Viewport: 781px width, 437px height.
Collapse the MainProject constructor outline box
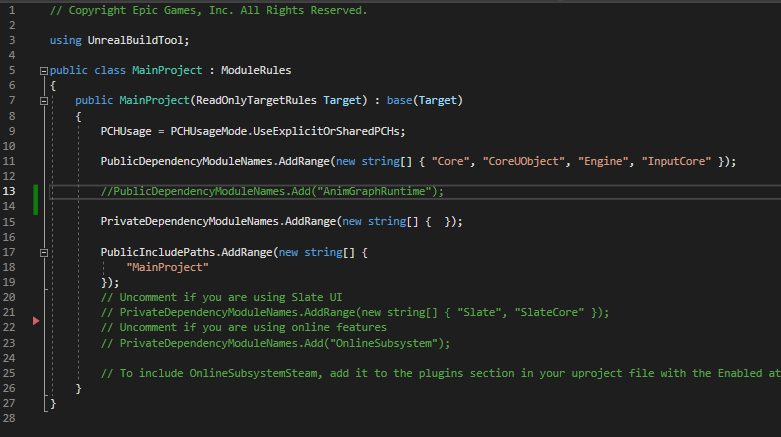pyautogui.click(x=44, y=101)
